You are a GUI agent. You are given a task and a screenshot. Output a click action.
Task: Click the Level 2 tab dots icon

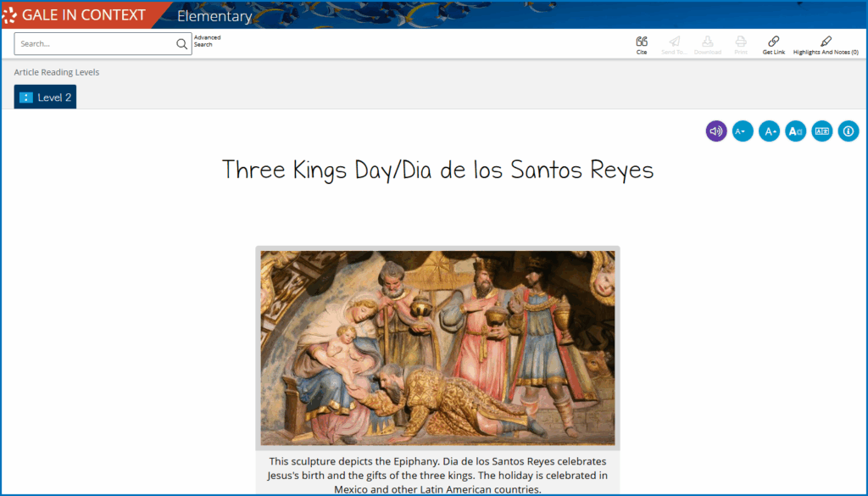pos(26,98)
